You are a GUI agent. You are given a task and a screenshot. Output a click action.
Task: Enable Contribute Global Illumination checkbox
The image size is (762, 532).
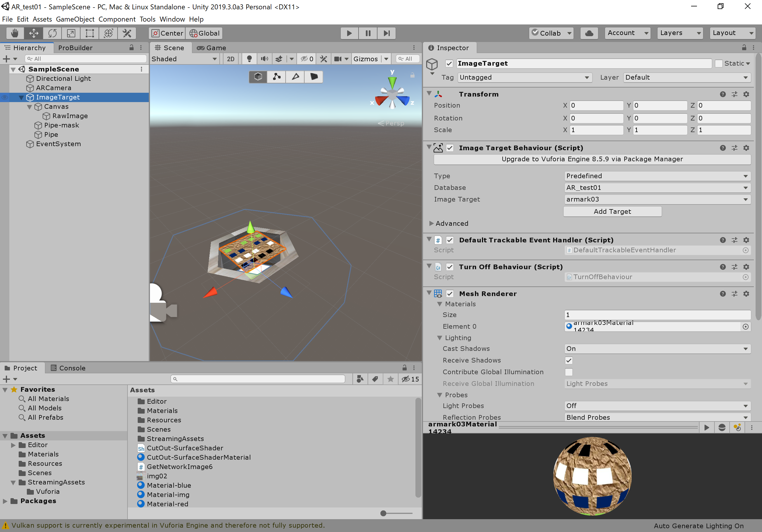(x=569, y=372)
